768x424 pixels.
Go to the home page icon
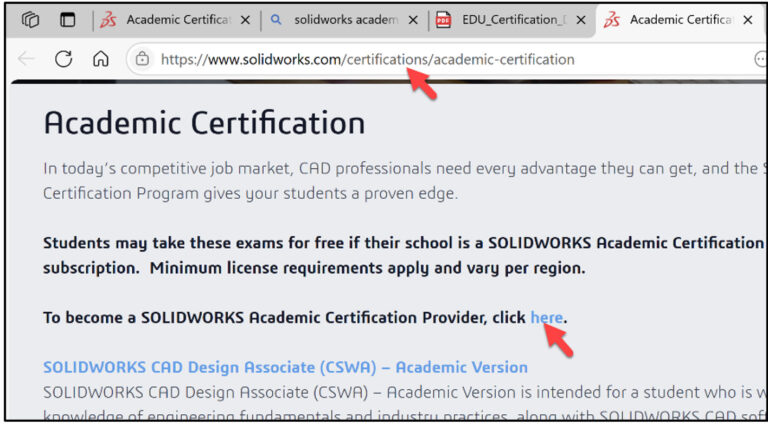coord(100,59)
